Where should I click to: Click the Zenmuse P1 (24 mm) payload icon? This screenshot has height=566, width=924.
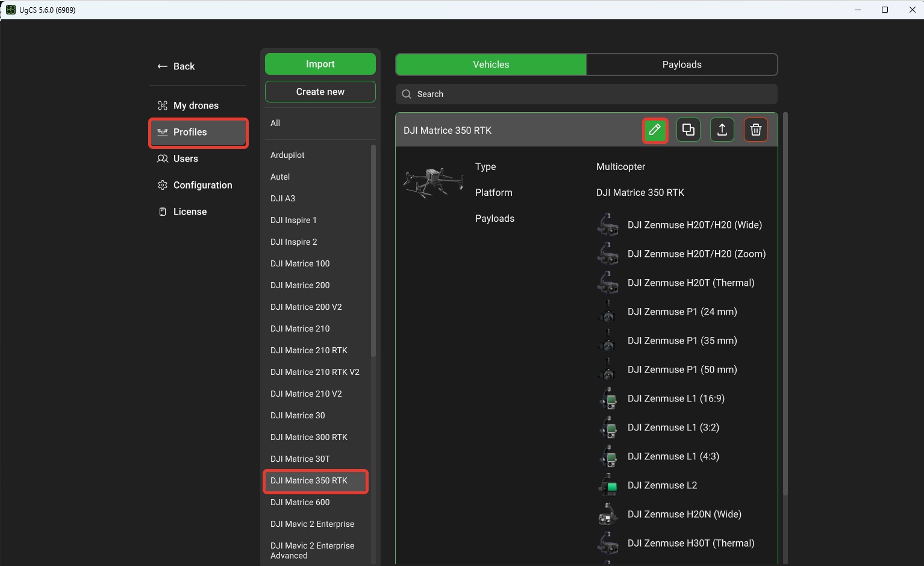[608, 312]
